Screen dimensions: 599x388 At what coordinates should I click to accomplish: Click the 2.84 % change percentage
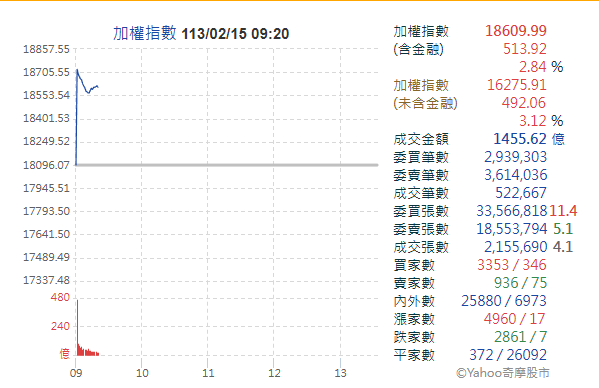[541, 67]
